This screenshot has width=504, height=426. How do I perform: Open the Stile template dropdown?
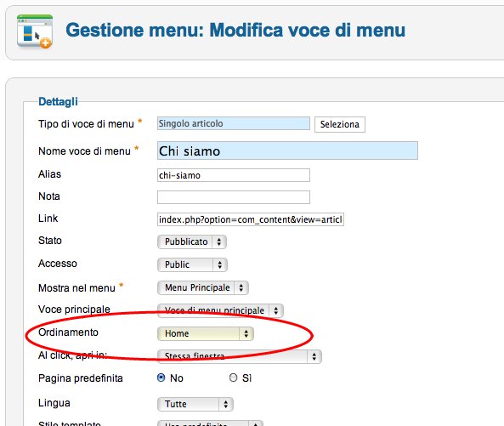coord(210,423)
